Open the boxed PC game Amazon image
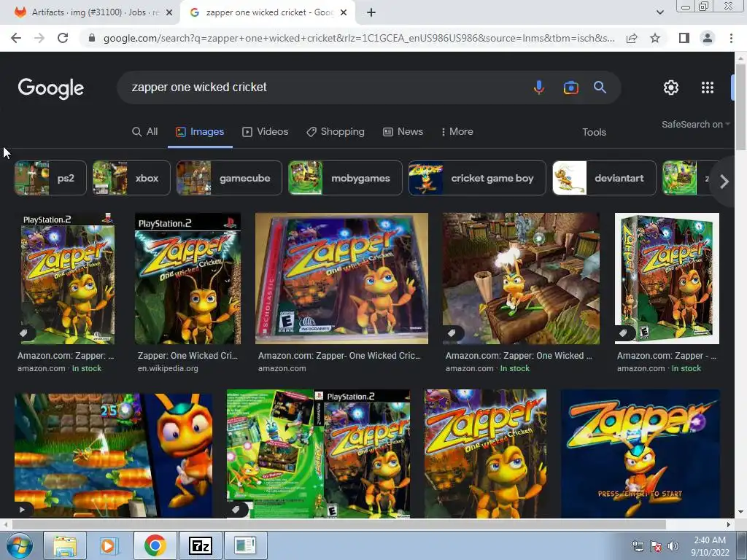This screenshot has height=560, width=747. (x=667, y=279)
